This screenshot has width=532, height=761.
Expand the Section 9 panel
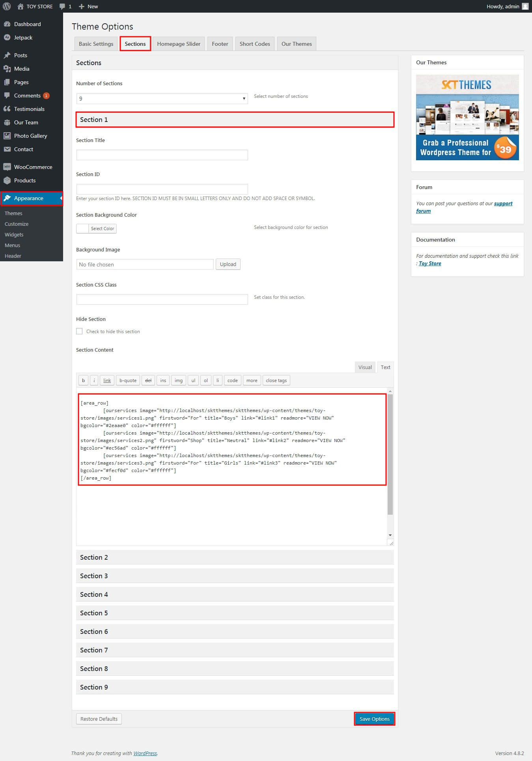(x=235, y=687)
